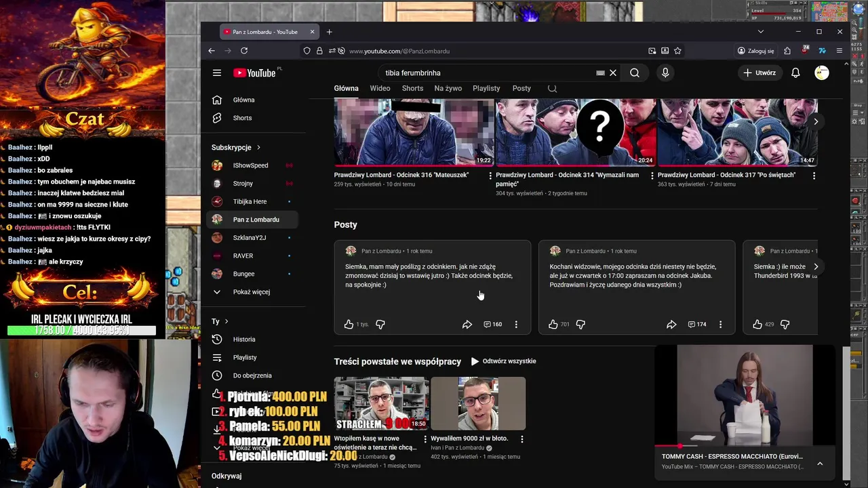Open Bungee subscription
The image size is (868, 488).
[x=252, y=274]
